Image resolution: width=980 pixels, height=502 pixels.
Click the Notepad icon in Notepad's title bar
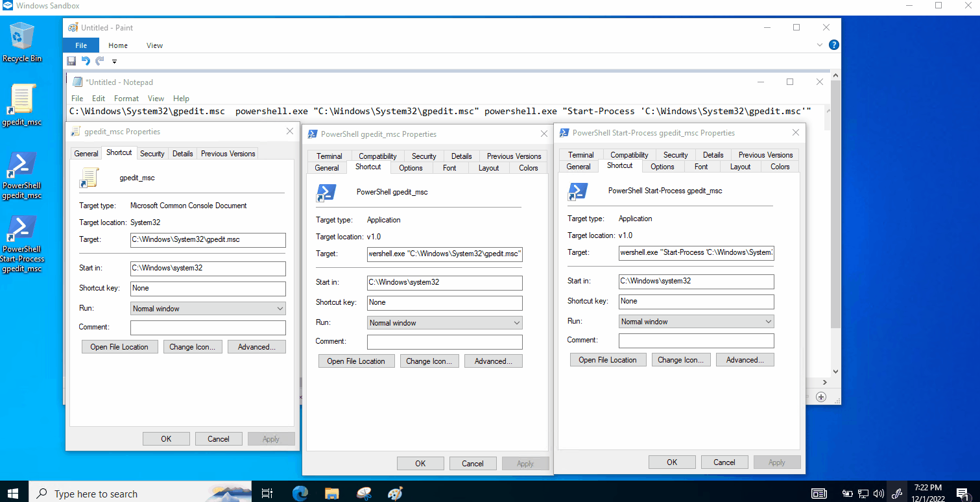click(78, 82)
